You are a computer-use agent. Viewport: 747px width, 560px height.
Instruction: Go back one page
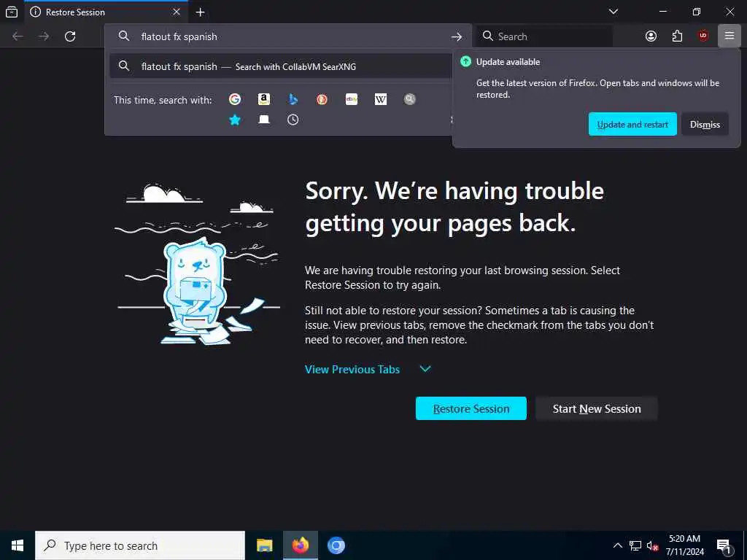pyautogui.click(x=18, y=36)
